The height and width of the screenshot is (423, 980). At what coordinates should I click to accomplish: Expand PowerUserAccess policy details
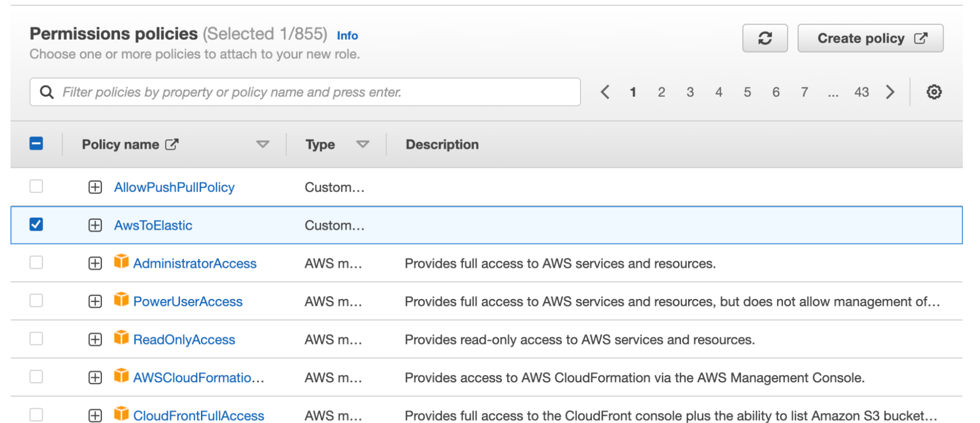coord(95,301)
